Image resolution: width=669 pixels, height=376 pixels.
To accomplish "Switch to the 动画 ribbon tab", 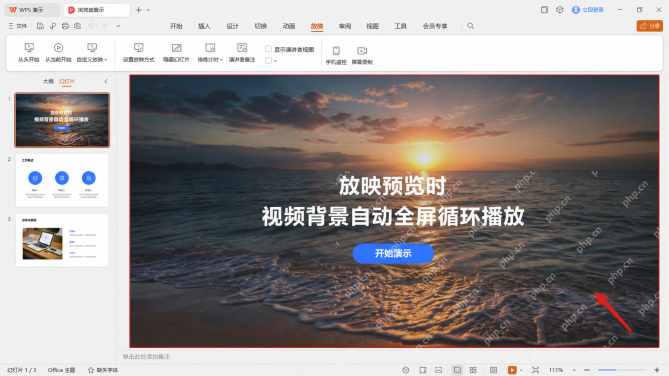I will (x=289, y=26).
